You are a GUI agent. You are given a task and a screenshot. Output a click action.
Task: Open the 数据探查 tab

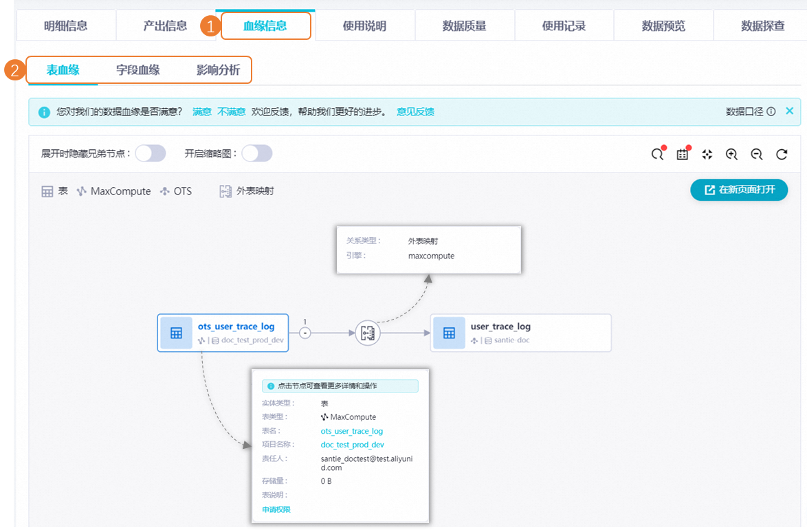point(763,25)
